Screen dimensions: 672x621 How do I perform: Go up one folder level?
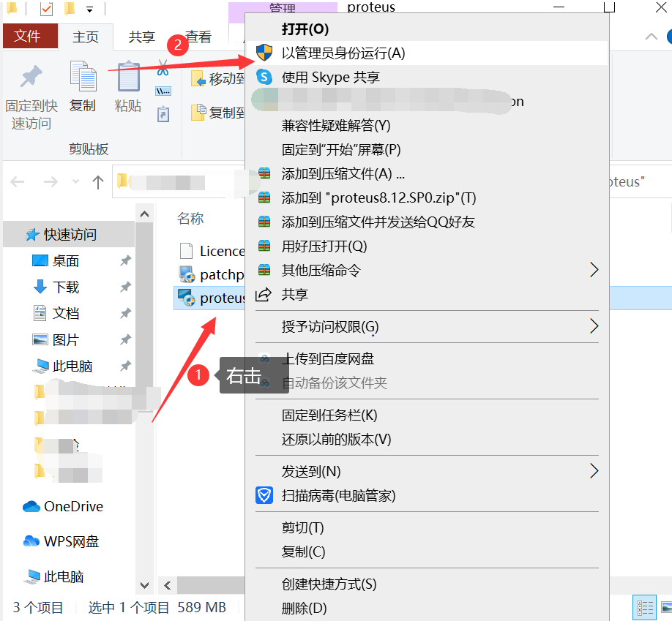(98, 182)
